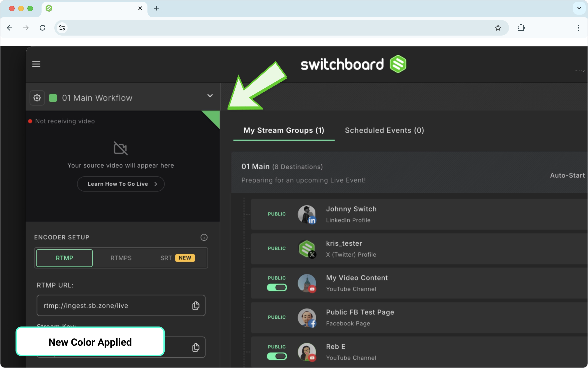Viewport: 588px width, 368px height.
Task: Open the hamburger navigation menu
Action: click(36, 64)
